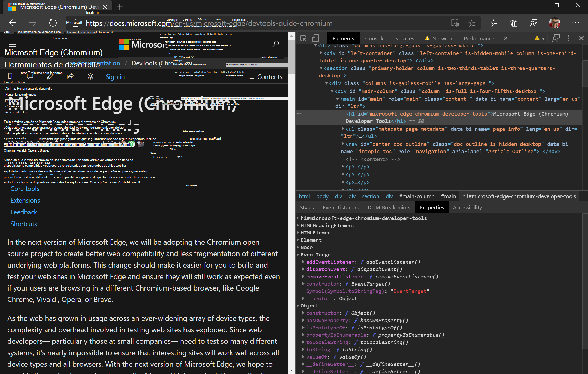This screenshot has width=588, height=374.
Task: Switch to the Styles tab in DevTools
Action: click(307, 208)
